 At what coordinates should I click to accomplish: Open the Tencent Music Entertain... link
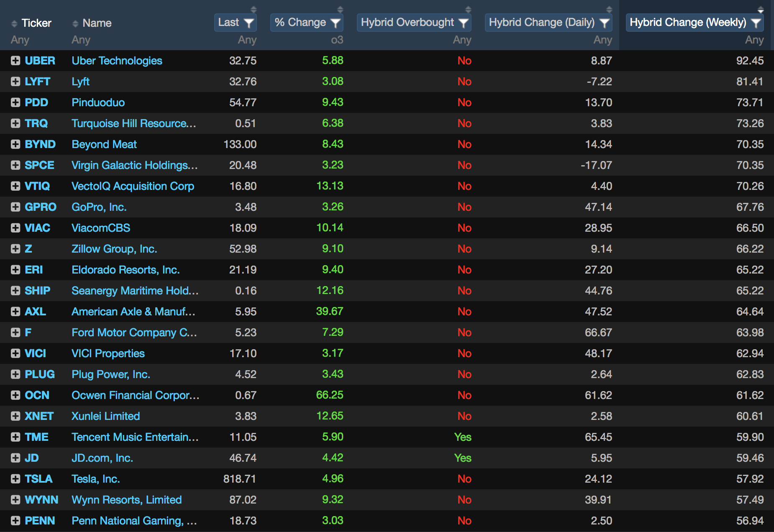pyautogui.click(x=135, y=437)
